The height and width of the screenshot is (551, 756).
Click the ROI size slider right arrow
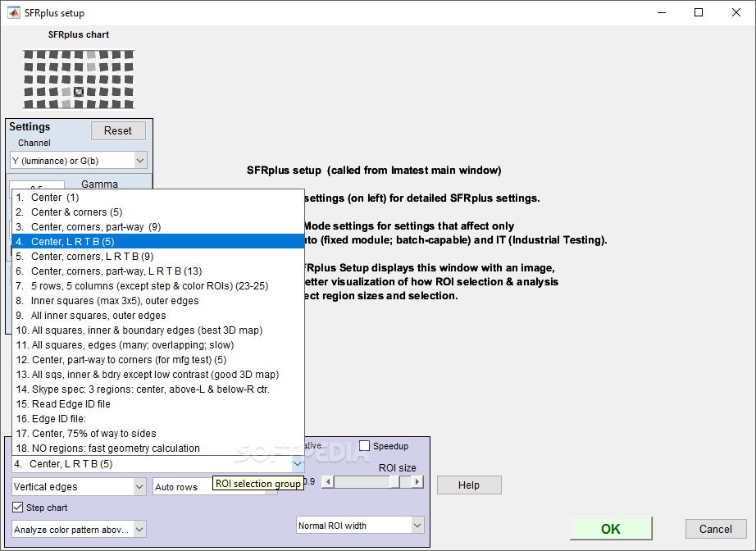417,481
